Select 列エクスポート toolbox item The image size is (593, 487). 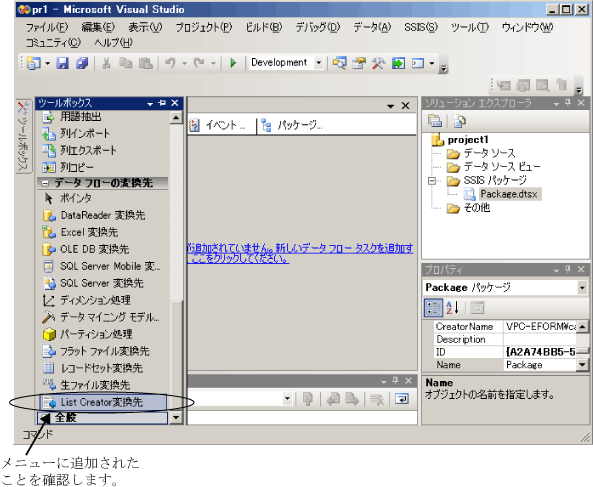pyautogui.click(x=103, y=150)
